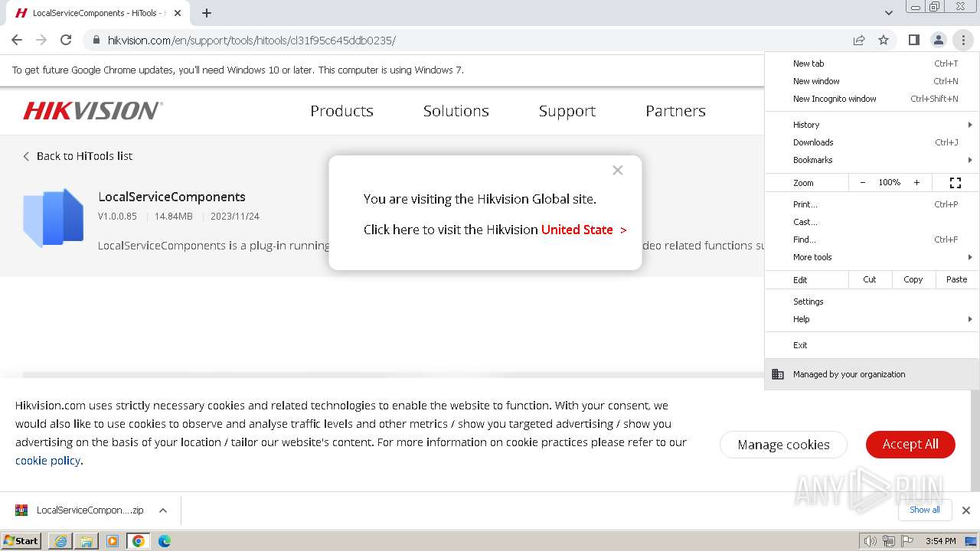Launch Internet Explorer from taskbar
The height and width of the screenshot is (551, 980).
[x=60, y=541]
